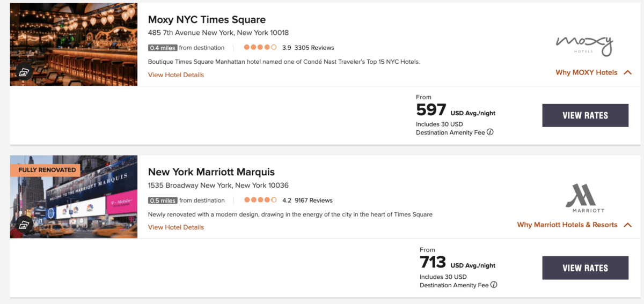This screenshot has height=304, width=644.
Task: Click the Marriott Marquis Times Square thumbnail
Action: pos(74,197)
